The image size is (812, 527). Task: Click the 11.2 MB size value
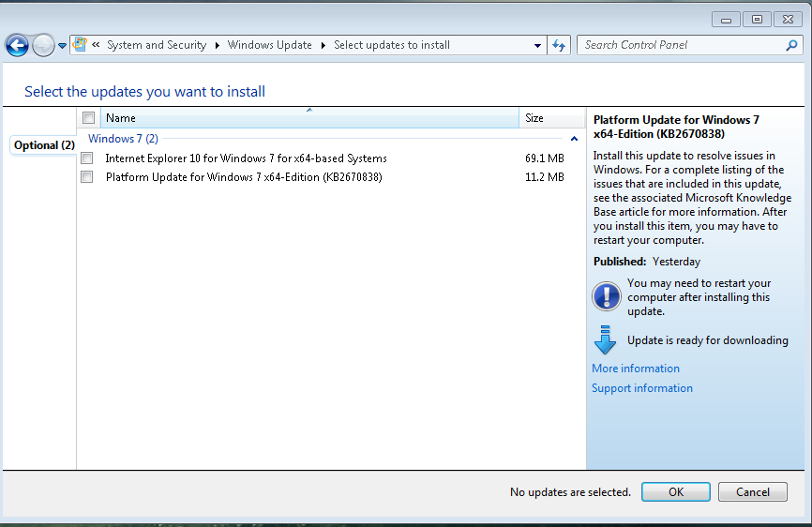pos(544,176)
